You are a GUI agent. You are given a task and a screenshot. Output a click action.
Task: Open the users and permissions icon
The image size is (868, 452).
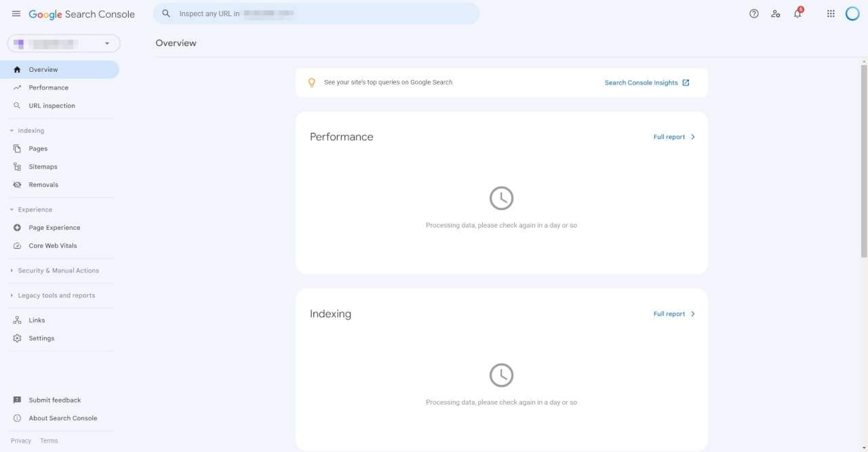coord(776,14)
